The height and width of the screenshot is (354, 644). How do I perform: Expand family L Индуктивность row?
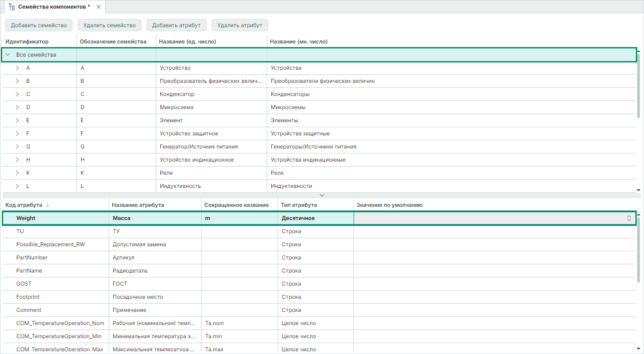point(17,186)
